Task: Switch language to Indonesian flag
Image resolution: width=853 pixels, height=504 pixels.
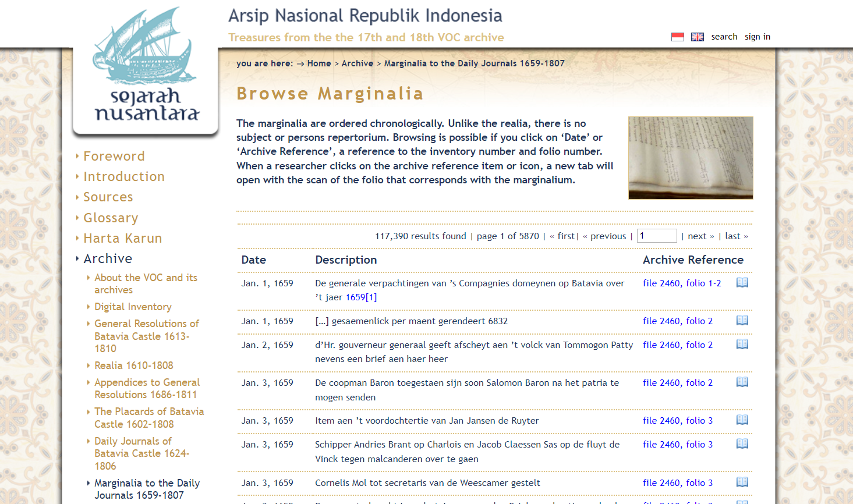Action: [677, 37]
